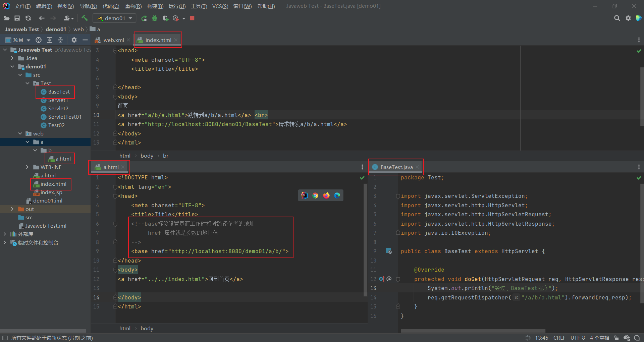Toggle read-only lock icon in status bar

tap(616, 338)
